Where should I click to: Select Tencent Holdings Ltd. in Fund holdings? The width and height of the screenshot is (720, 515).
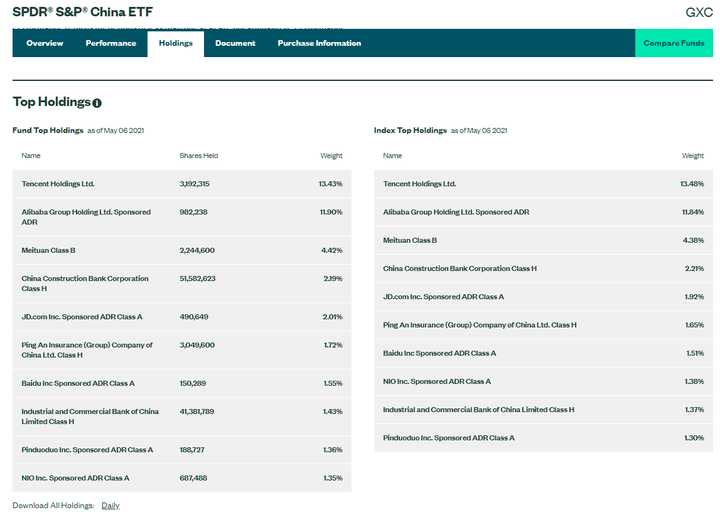[x=58, y=184]
